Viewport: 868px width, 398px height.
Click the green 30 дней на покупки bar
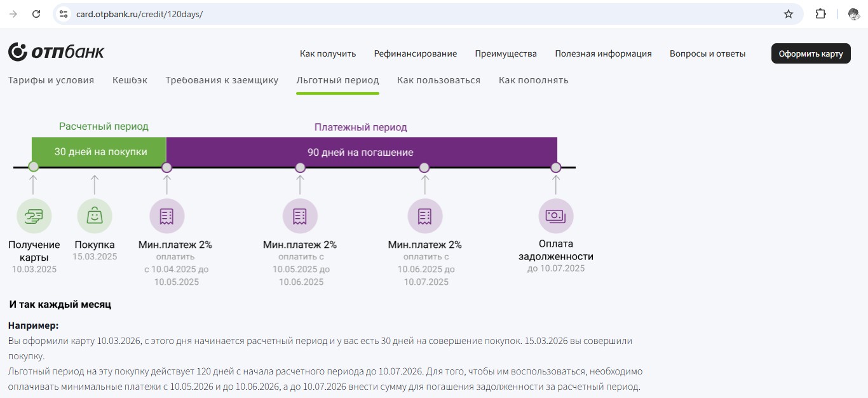click(100, 152)
